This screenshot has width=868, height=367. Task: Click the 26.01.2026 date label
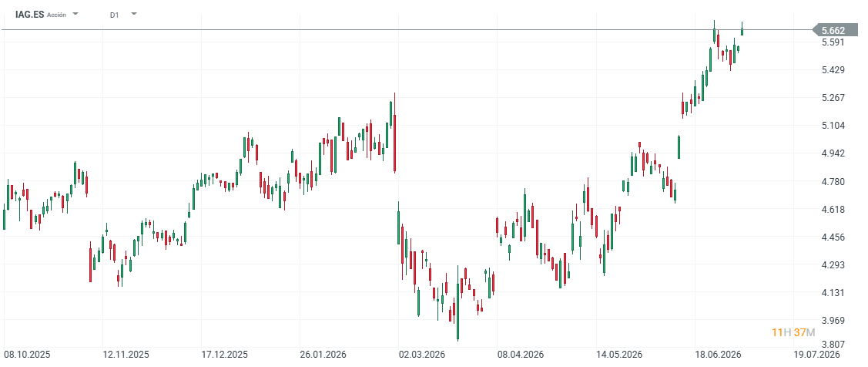point(323,354)
